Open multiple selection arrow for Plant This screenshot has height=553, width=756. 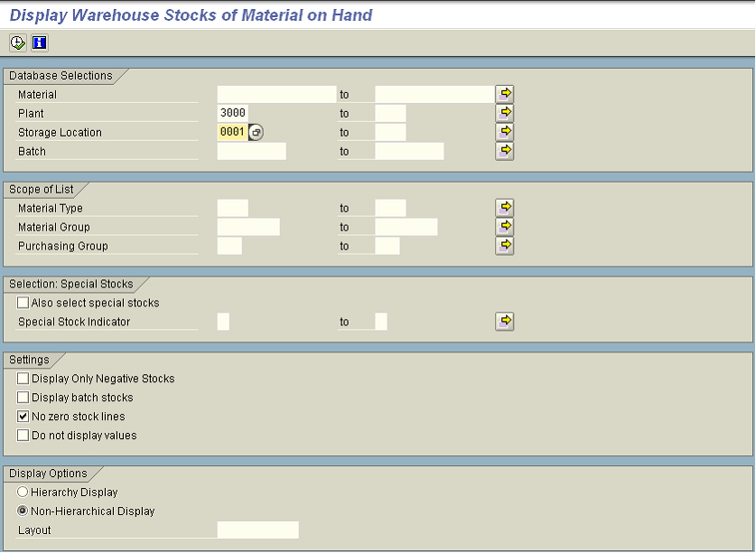(505, 113)
